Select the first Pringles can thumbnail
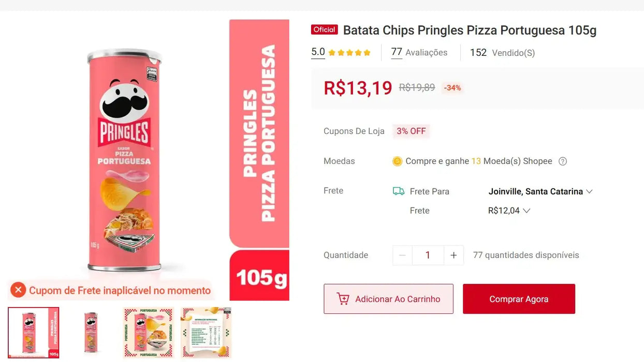Image resolution: width=644 pixels, height=362 pixels. [34, 333]
